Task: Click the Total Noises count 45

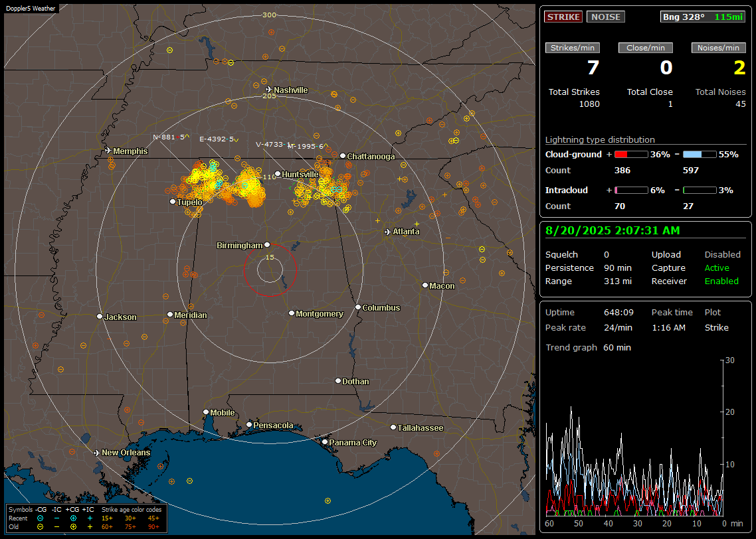Action: point(741,104)
